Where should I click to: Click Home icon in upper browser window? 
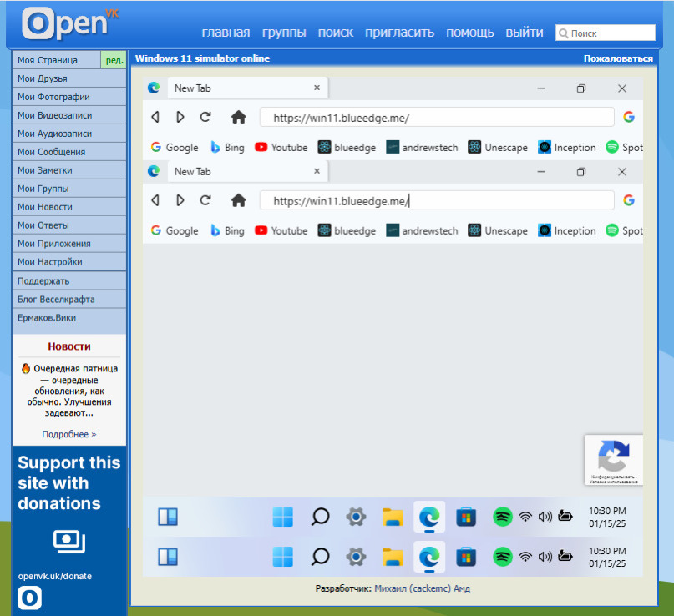[x=239, y=117]
